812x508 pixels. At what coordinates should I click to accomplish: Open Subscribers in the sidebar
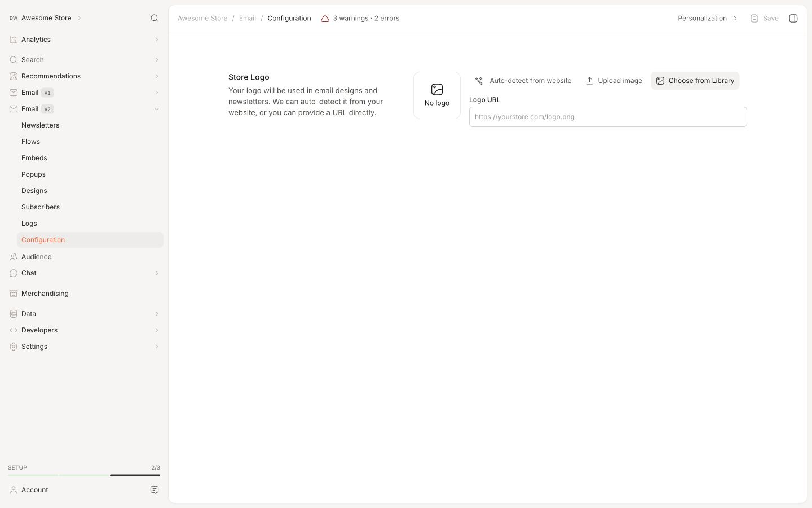[90, 207]
